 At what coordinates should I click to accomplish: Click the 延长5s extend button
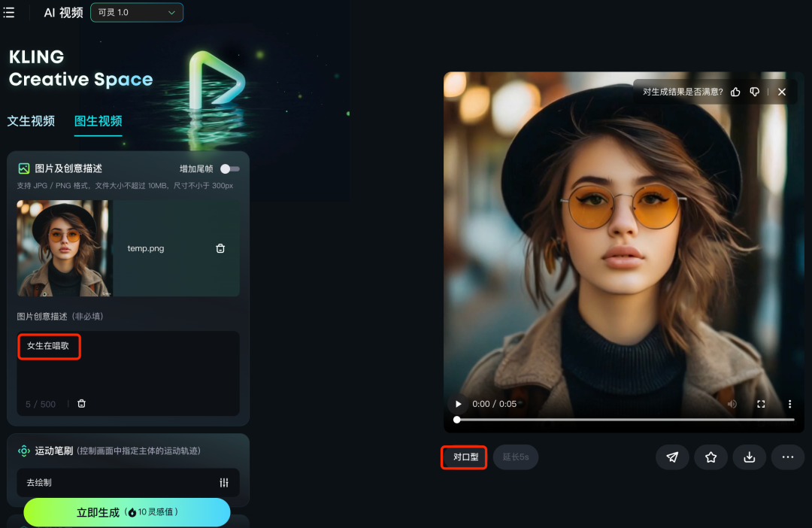(516, 457)
